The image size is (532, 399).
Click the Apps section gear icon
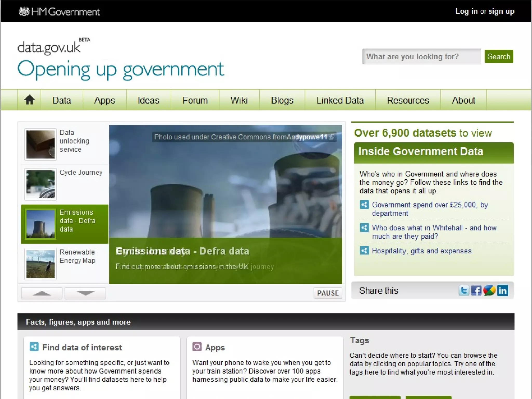(x=197, y=347)
